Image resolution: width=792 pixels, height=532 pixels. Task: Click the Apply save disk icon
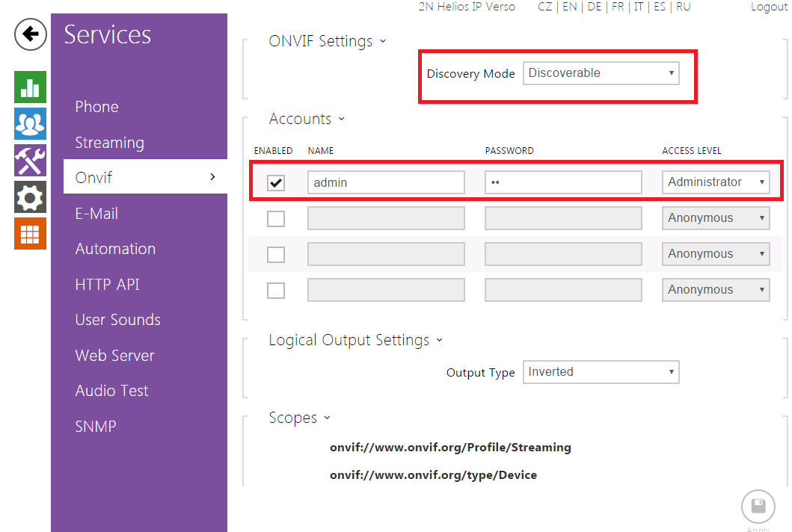pyautogui.click(x=758, y=507)
